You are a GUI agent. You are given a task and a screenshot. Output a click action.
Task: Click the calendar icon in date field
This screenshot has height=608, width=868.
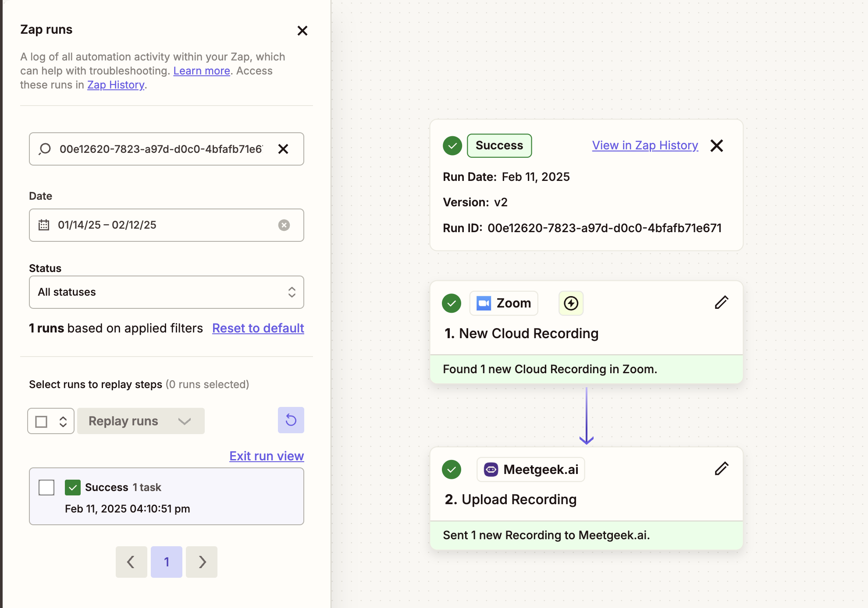pos(44,225)
